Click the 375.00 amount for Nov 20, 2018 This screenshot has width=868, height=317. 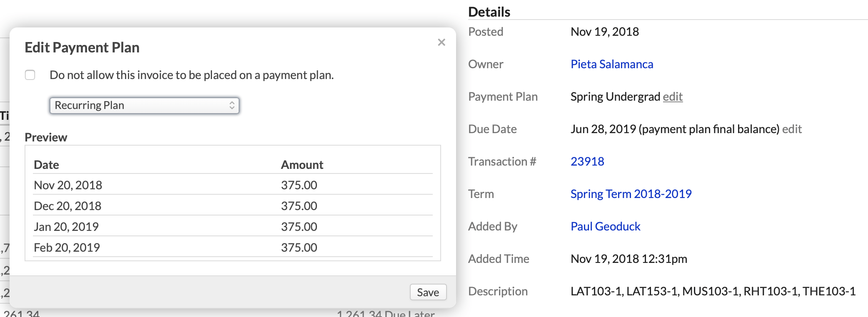[299, 185]
